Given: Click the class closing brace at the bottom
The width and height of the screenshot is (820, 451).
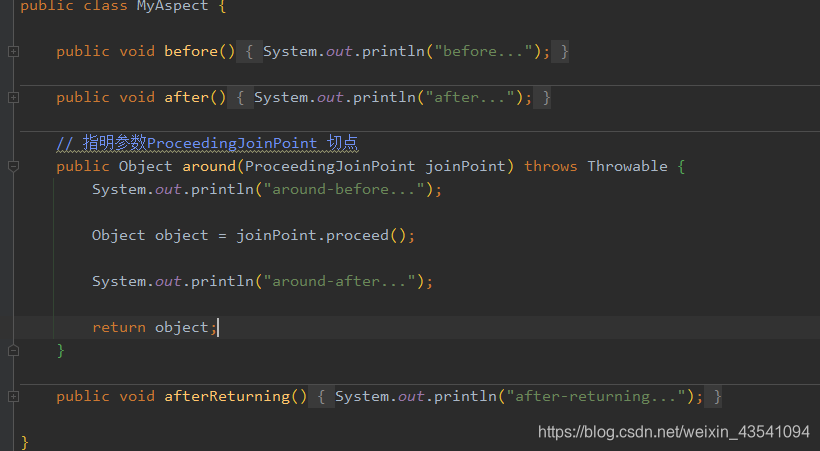Looking at the screenshot, I should point(25,443).
